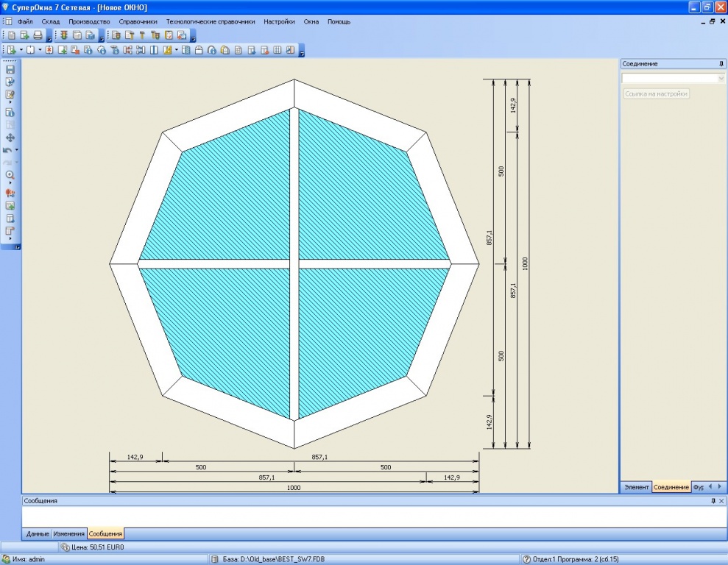Switch to the Элемент tab
The width and height of the screenshot is (728, 565).
click(636, 487)
